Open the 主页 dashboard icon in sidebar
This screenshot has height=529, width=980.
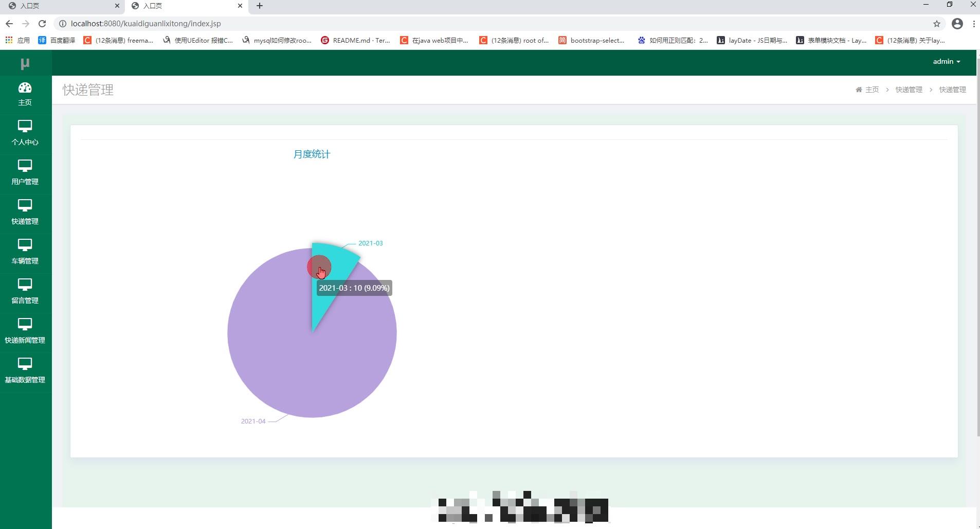click(x=25, y=88)
